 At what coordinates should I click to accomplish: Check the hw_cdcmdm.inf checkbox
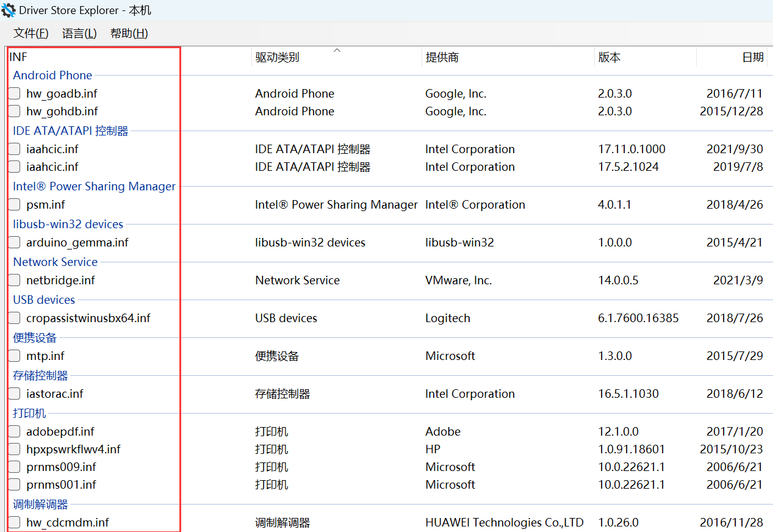[15, 523]
